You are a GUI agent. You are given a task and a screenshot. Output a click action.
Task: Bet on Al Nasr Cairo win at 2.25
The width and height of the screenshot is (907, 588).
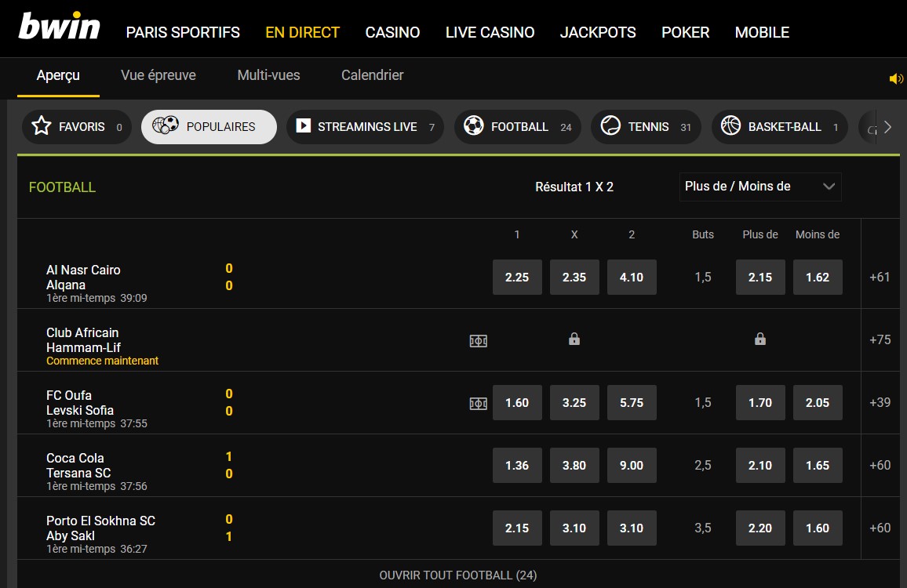pos(517,277)
